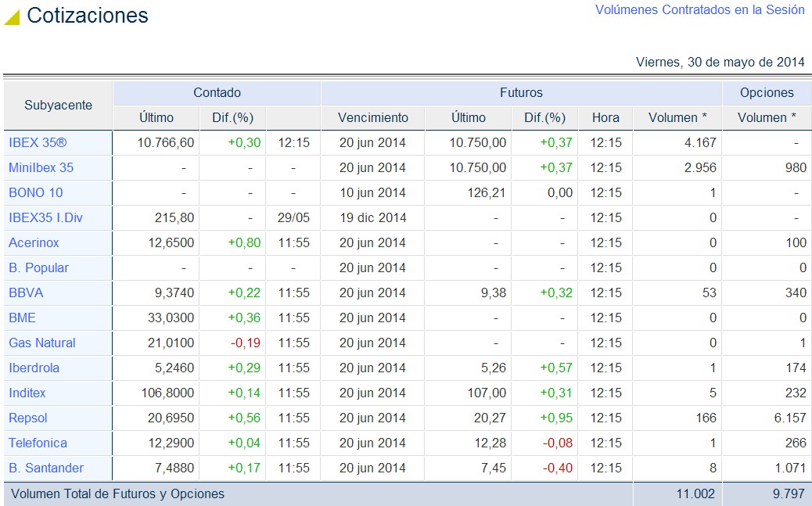This screenshot has width=812, height=506.
Task: Click Telefonica spot price 12,2900
Action: tap(171, 443)
